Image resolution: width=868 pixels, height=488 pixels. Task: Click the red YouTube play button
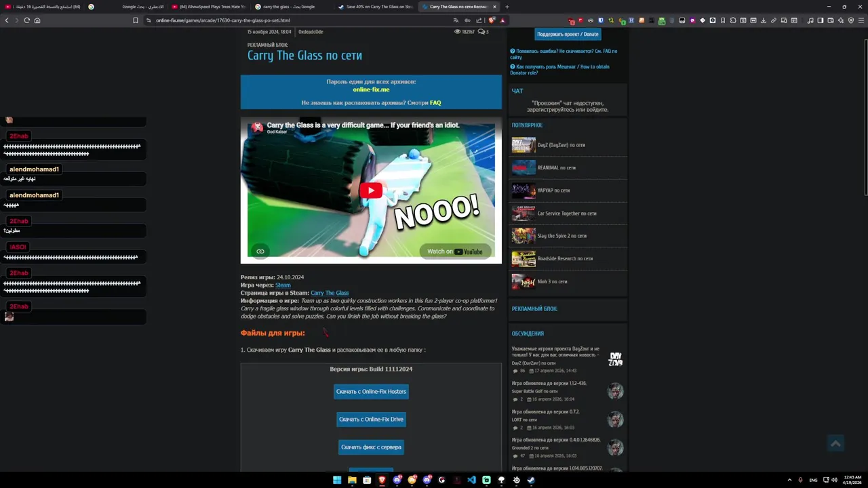370,190
